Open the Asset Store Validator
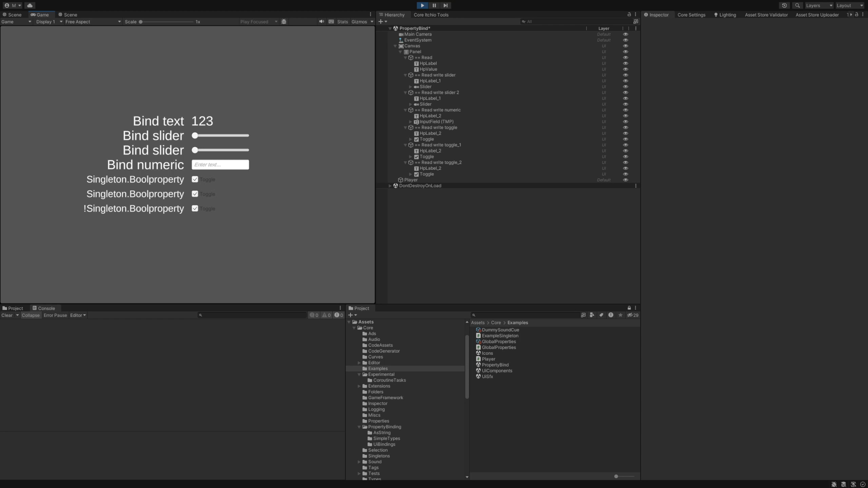The width and height of the screenshot is (868, 488). (x=766, y=15)
